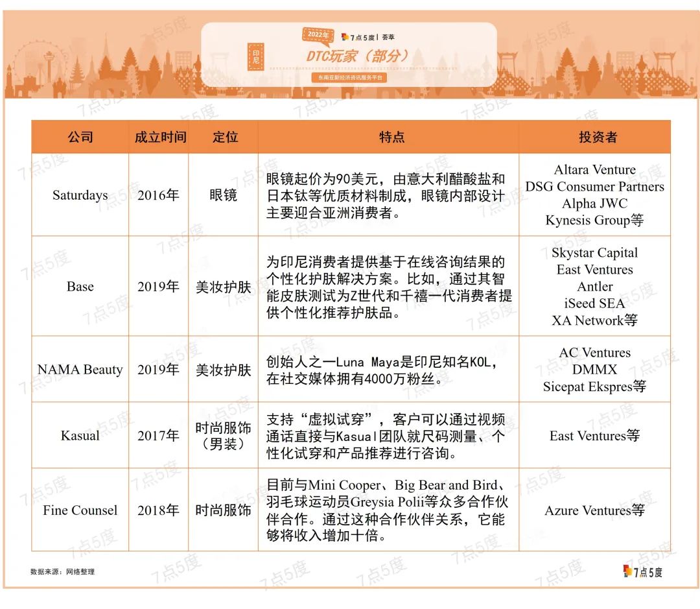The image size is (700, 609).
Task: Click the 时尚服饰（男装）category cell
Action: coord(224,436)
